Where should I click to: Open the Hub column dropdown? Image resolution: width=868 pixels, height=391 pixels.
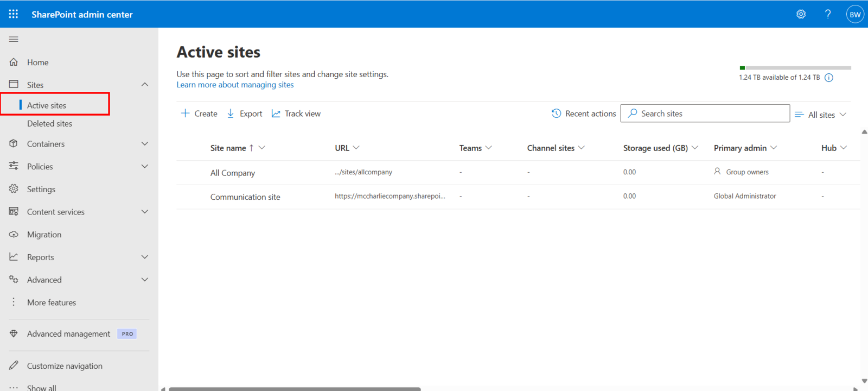pos(844,147)
